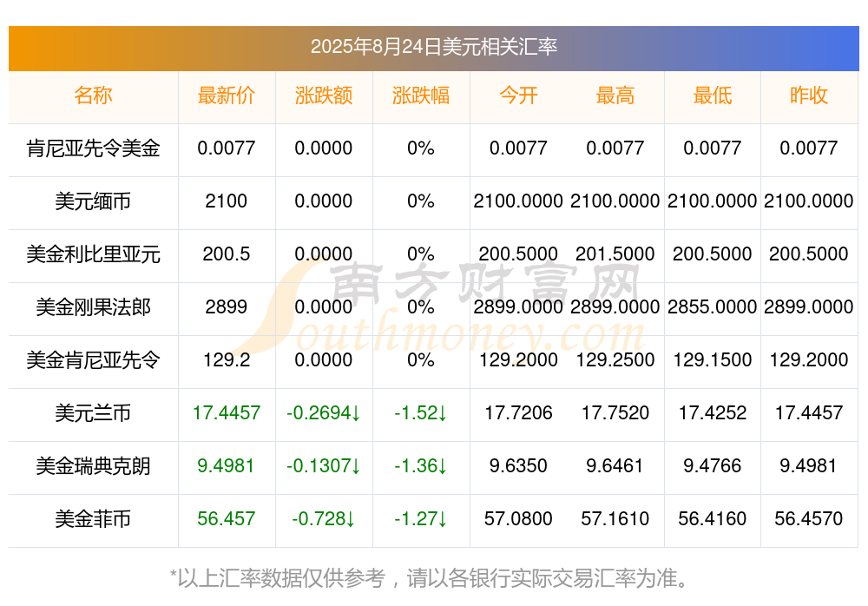Click the row name 美元缅币

tap(93, 201)
